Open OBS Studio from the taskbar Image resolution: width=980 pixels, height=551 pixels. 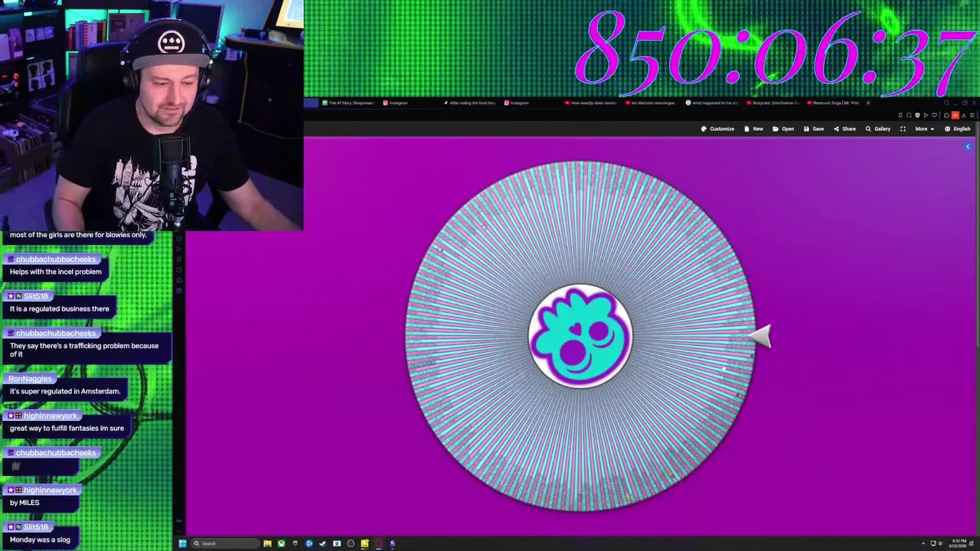(x=351, y=543)
